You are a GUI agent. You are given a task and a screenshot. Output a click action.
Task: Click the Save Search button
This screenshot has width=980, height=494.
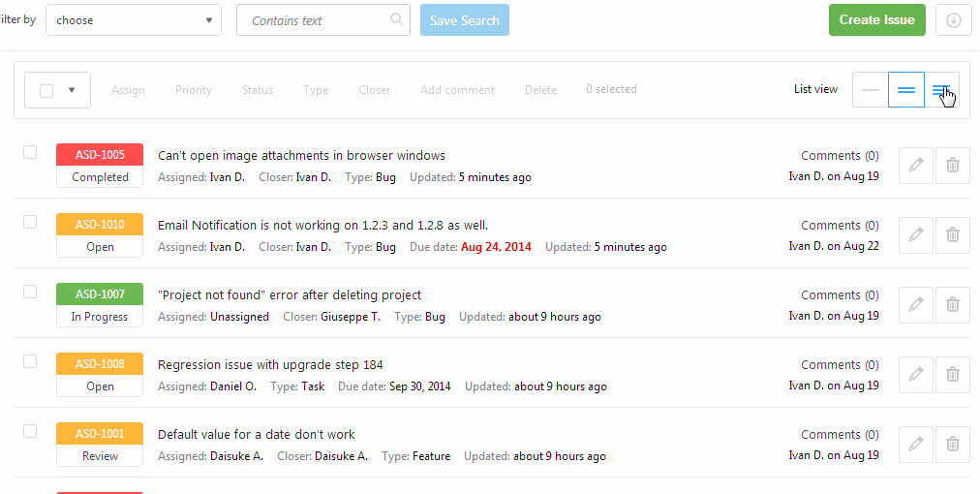(x=465, y=20)
